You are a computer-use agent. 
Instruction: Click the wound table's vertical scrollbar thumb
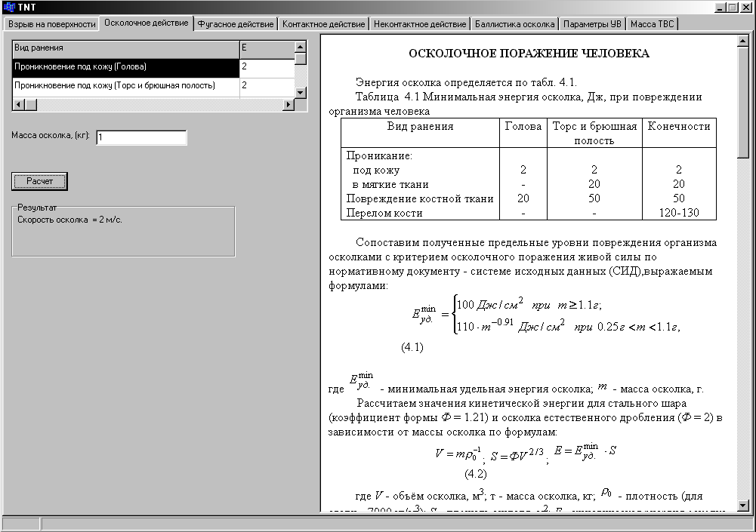(301, 58)
